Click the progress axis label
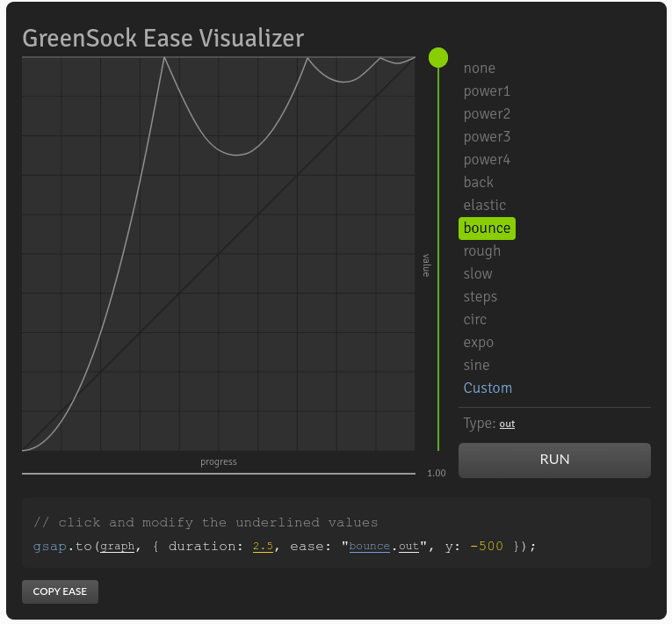This screenshot has width=672, height=624. pos(219,462)
